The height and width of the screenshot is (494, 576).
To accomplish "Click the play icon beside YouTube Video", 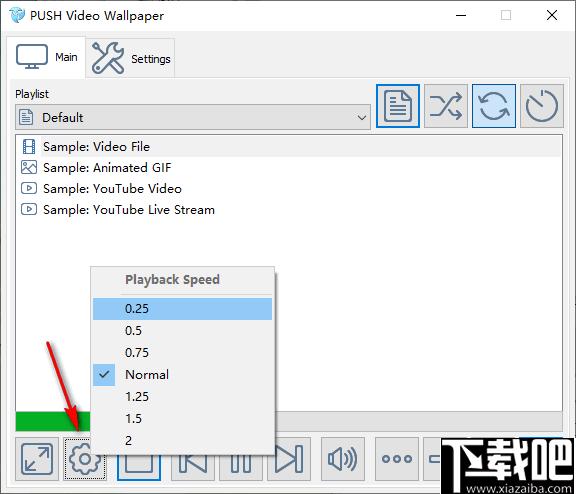I will [29, 188].
